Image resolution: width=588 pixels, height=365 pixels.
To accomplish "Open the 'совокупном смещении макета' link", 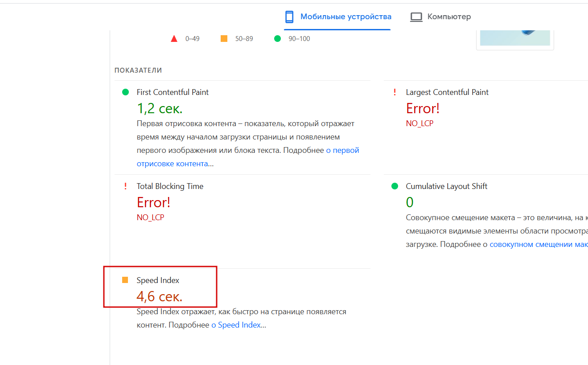I will pos(538,244).
